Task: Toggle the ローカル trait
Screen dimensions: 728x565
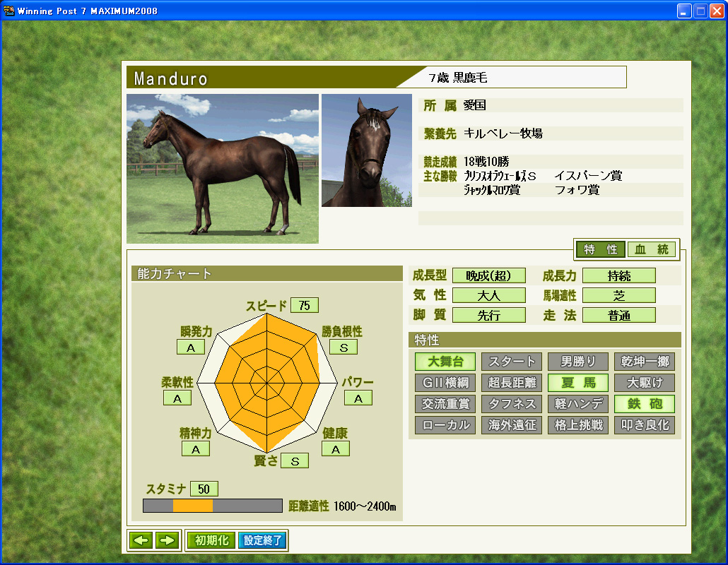Action: point(445,425)
